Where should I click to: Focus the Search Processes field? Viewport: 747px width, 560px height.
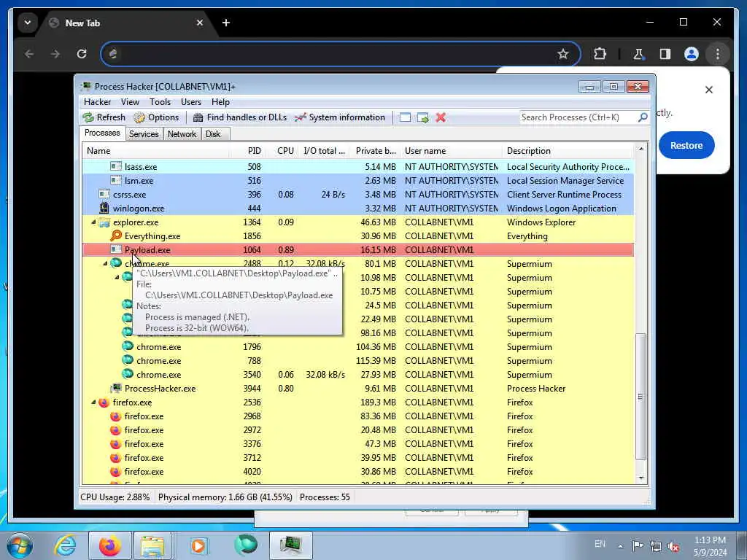pos(578,117)
